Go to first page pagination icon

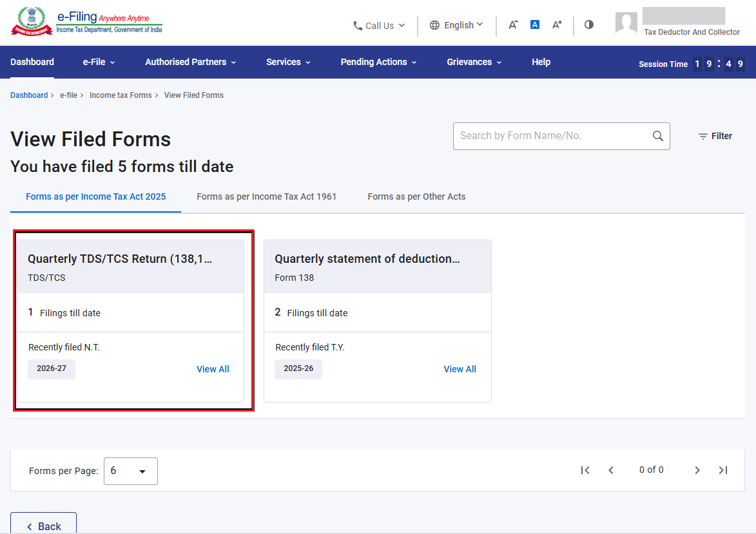tap(585, 470)
